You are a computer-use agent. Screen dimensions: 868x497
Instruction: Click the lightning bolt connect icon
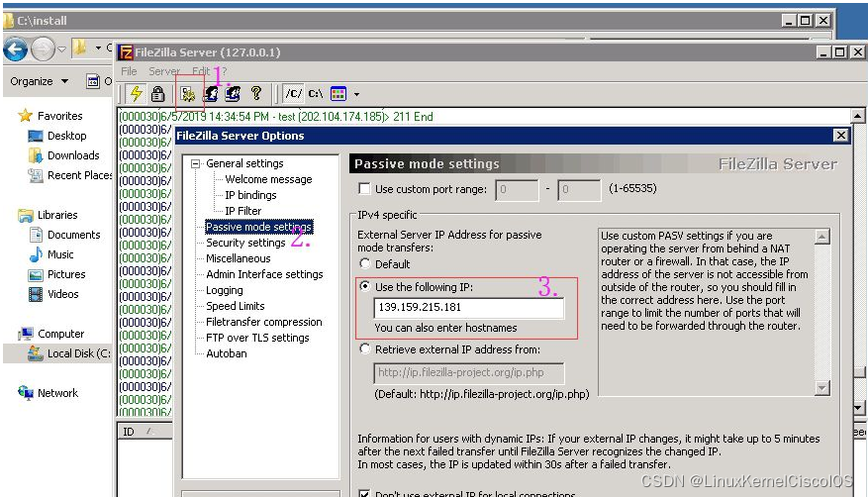click(137, 93)
